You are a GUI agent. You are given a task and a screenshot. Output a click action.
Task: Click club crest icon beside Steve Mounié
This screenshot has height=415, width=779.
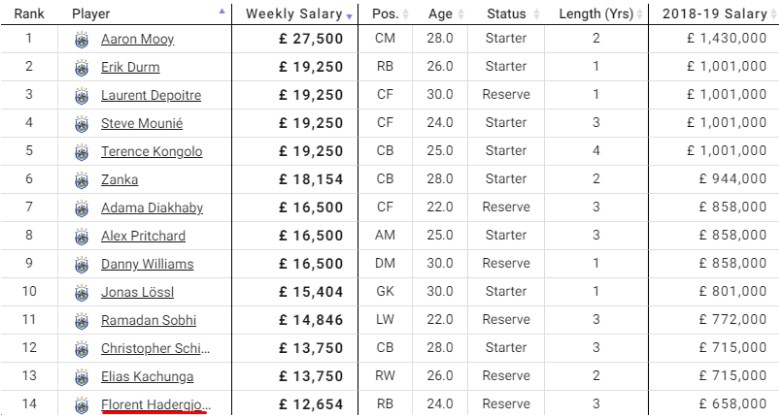coord(81,124)
